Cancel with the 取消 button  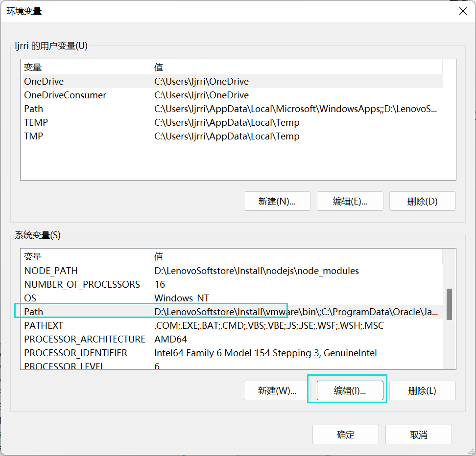[x=419, y=434]
